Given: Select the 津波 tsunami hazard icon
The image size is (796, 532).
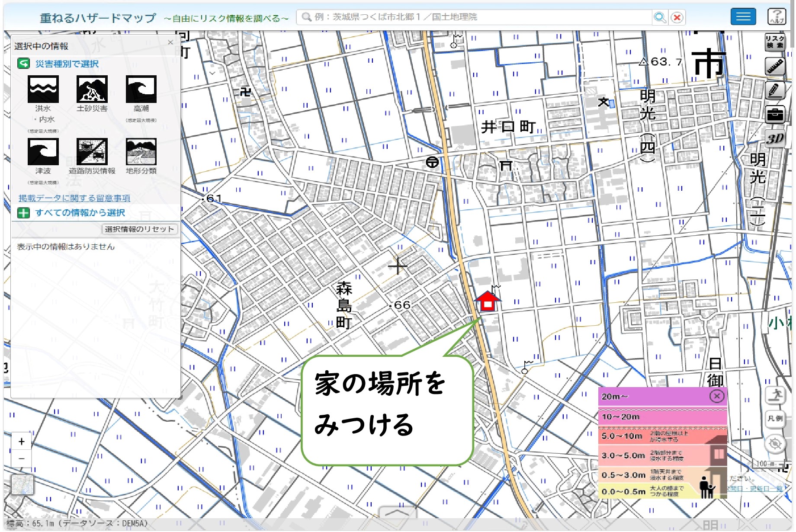Looking at the screenshot, I should click(43, 152).
